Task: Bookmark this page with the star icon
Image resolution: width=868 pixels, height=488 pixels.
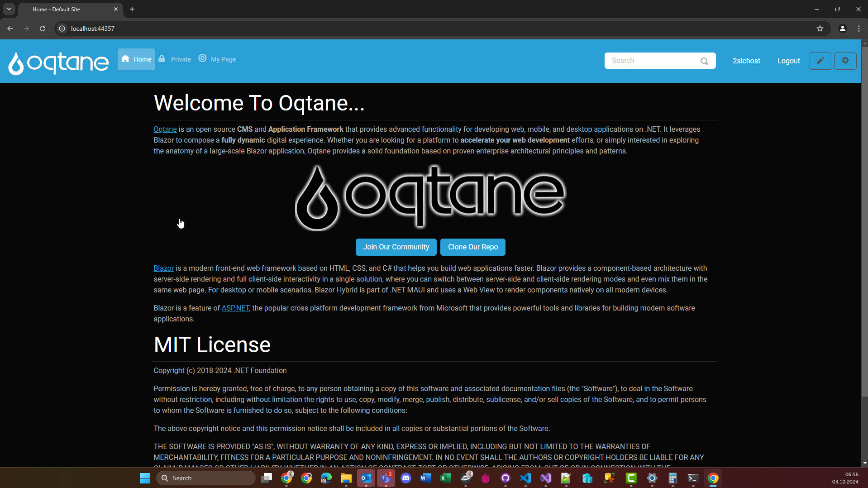Action: (x=820, y=29)
